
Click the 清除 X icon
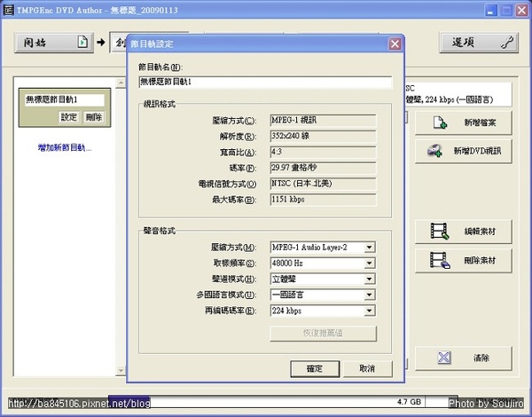coord(444,358)
